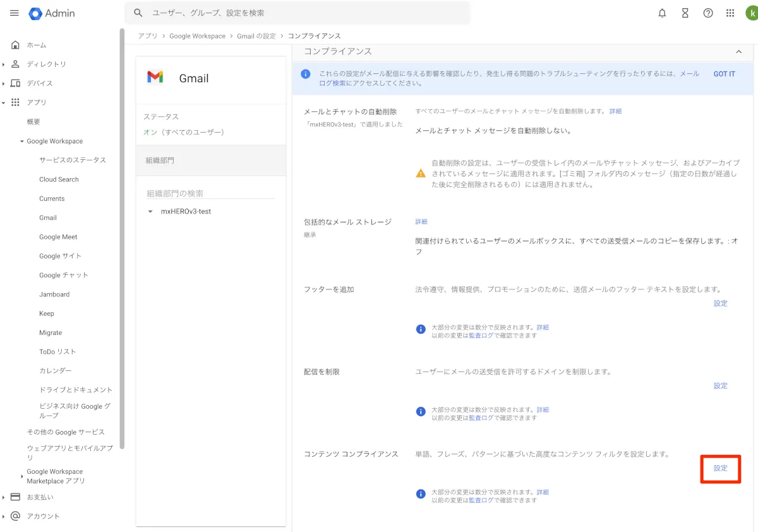The image size is (758, 532).
Task: Dismiss the info banner with GOT IT
Action: click(724, 74)
